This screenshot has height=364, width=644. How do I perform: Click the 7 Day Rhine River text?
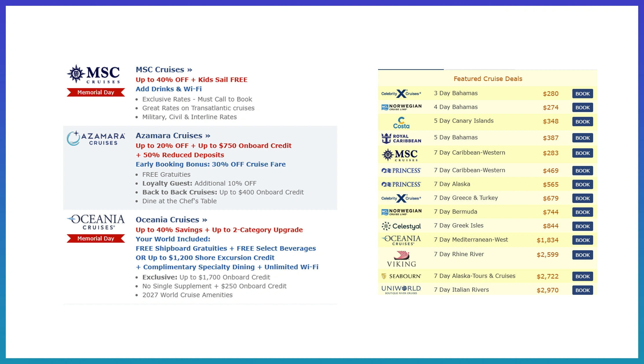(x=459, y=254)
